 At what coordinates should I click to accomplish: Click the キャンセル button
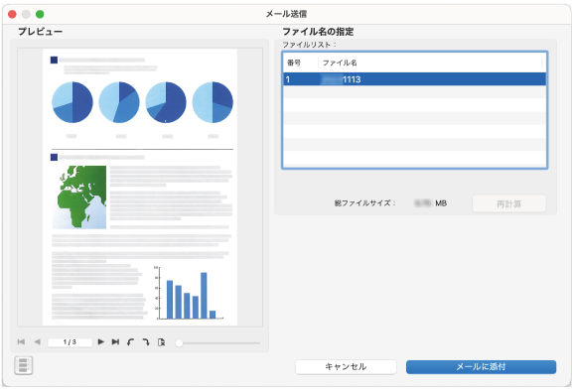[346, 367]
